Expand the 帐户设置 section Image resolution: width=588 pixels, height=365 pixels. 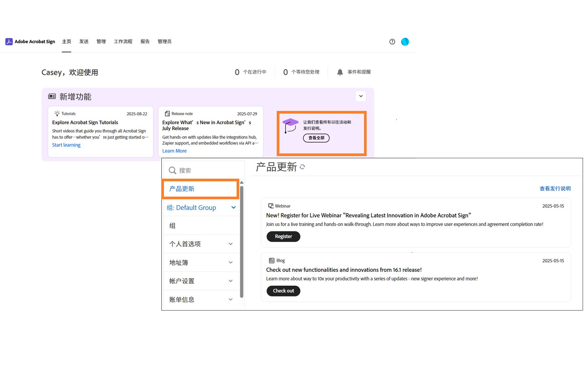(231, 281)
